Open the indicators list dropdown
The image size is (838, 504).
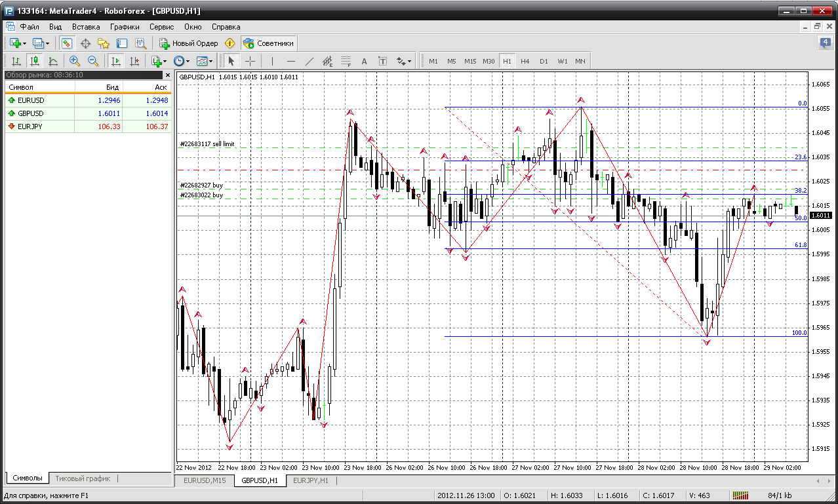pos(158,61)
